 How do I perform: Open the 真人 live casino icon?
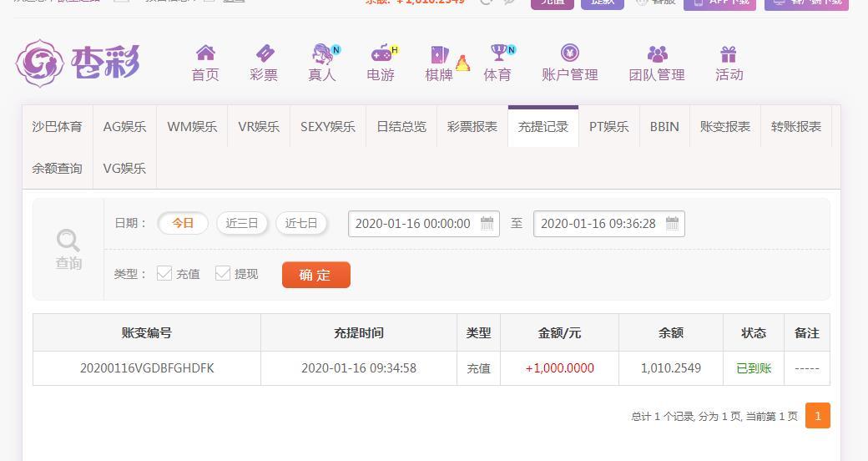(323, 53)
